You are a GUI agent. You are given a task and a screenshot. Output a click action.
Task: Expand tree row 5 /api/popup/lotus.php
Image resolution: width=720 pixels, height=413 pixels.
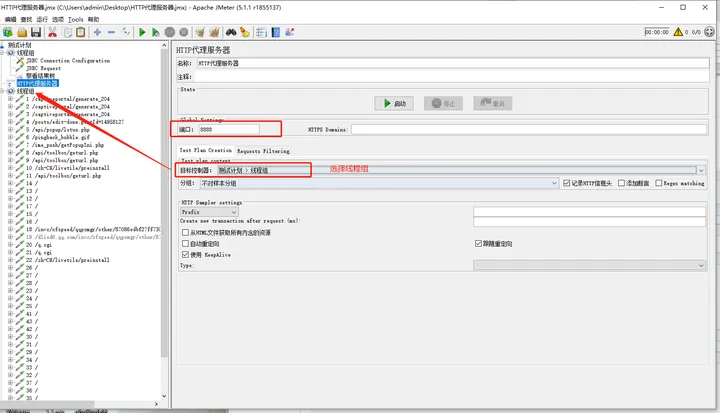click(10, 130)
